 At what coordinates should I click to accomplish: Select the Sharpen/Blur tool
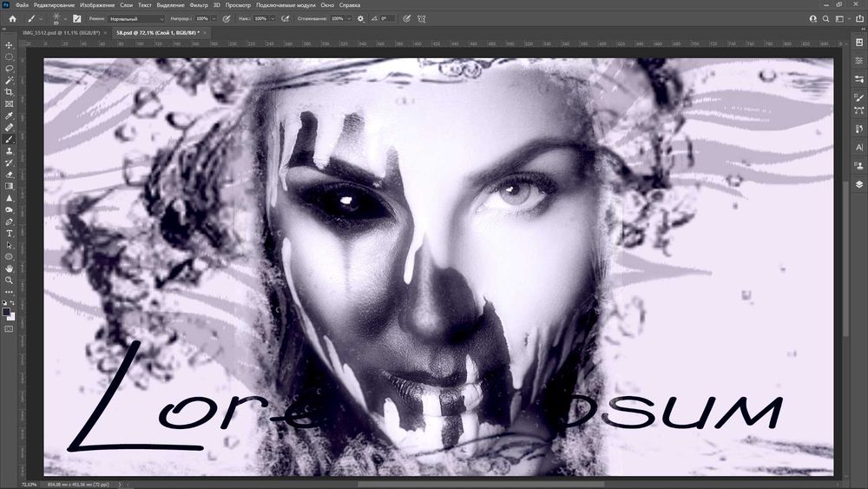[9, 198]
